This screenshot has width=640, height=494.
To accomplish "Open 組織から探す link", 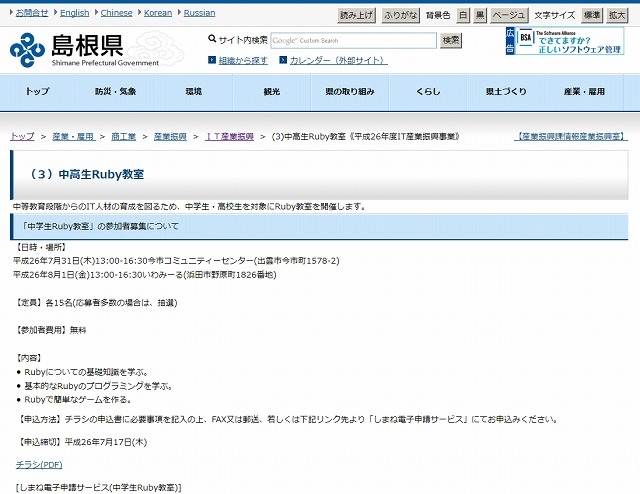I will [243, 60].
